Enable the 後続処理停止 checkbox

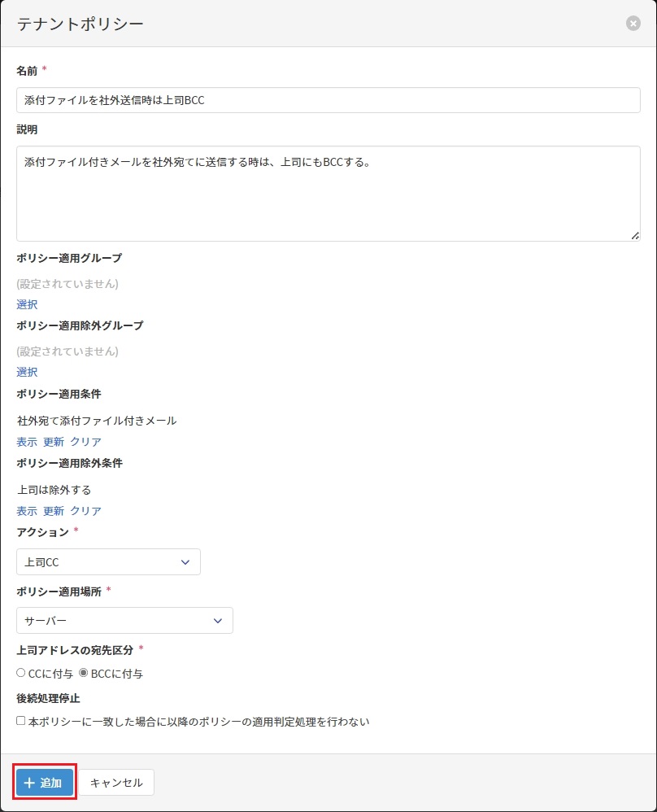(21, 721)
